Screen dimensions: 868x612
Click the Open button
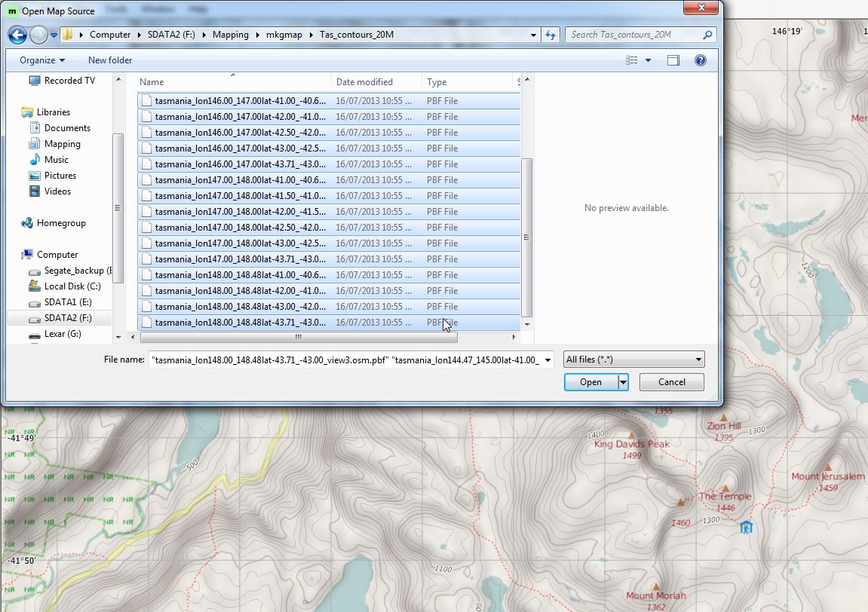(590, 382)
